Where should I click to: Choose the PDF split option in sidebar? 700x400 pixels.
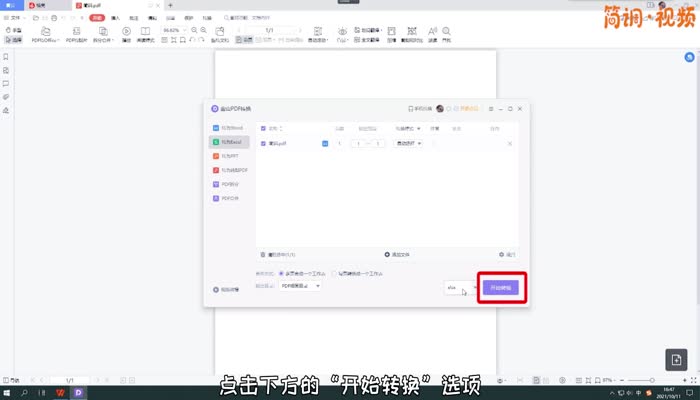(x=229, y=185)
